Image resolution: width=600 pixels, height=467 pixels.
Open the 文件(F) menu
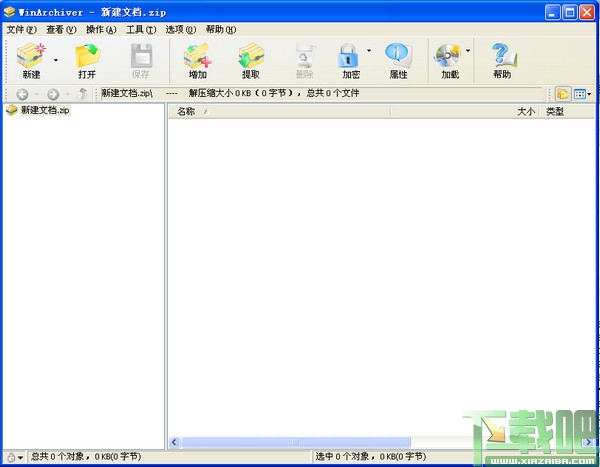tap(21, 29)
